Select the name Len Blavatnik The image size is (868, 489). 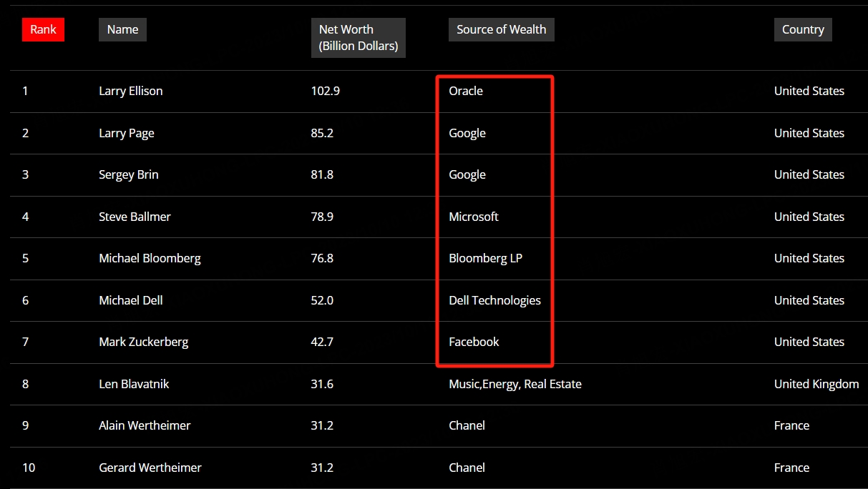pyautogui.click(x=134, y=384)
